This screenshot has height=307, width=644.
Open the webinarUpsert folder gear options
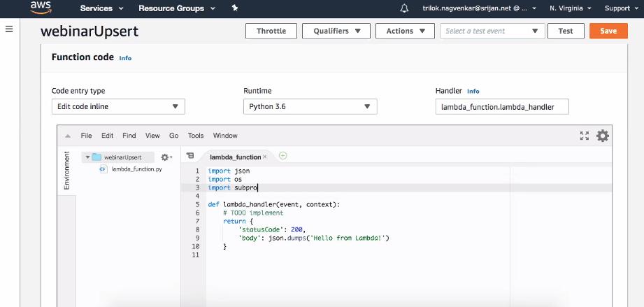[166, 157]
